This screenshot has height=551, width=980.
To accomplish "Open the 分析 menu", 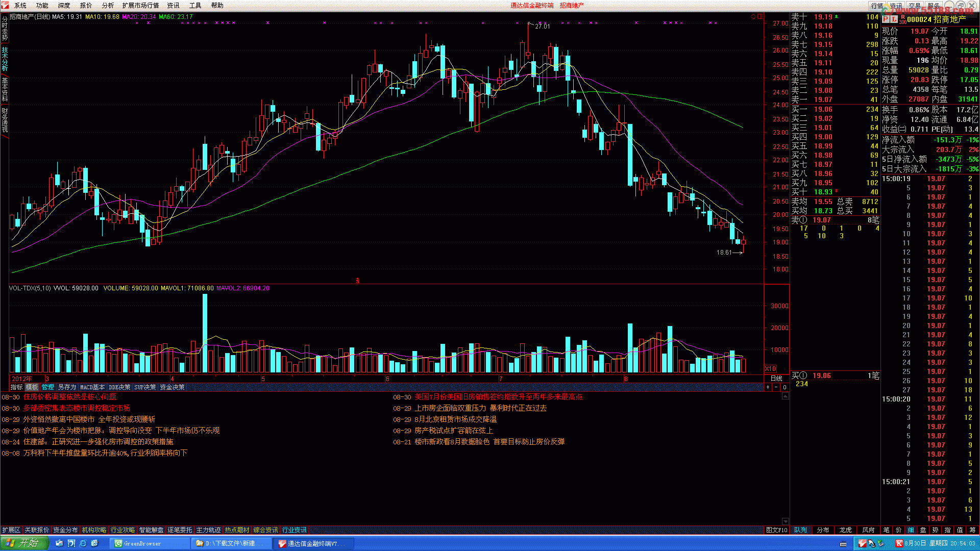I will 108,6.
